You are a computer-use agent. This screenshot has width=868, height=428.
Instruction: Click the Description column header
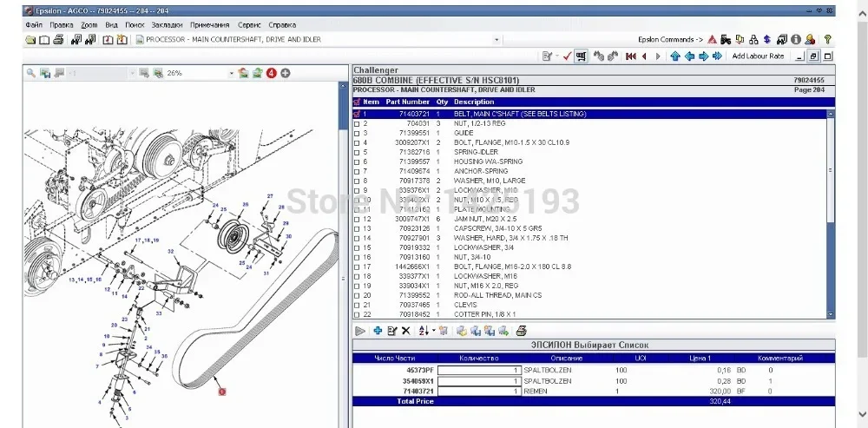point(474,102)
